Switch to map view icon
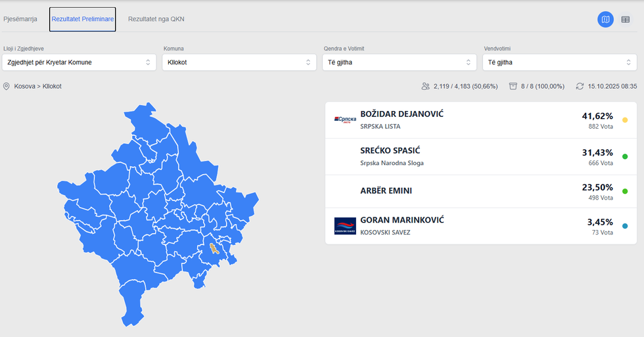This screenshot has width=644, height=337. pos(605,20)
